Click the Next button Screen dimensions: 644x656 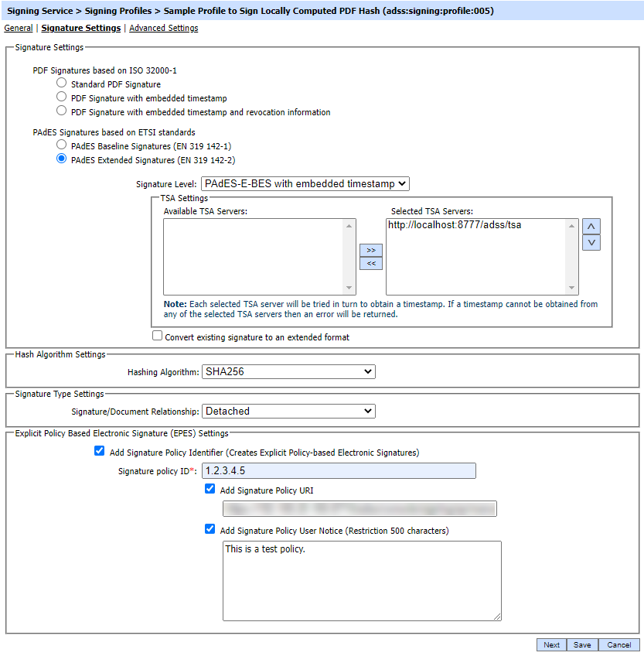551,645
